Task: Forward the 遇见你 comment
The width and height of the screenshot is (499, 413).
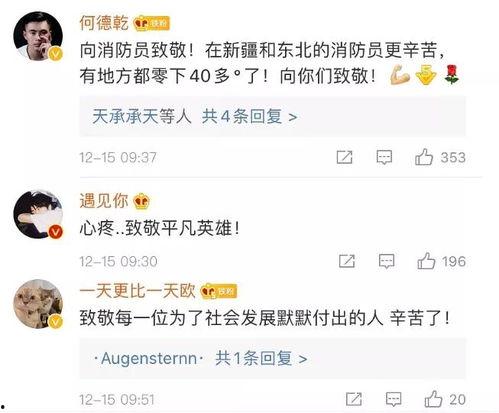Action: pyautogui.click(x=347, y=261)
